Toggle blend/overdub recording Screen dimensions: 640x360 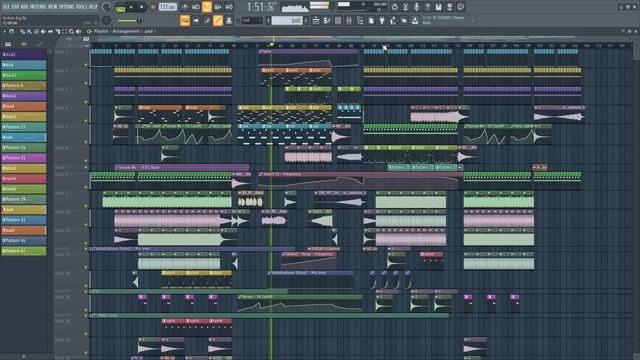(218, 7)
